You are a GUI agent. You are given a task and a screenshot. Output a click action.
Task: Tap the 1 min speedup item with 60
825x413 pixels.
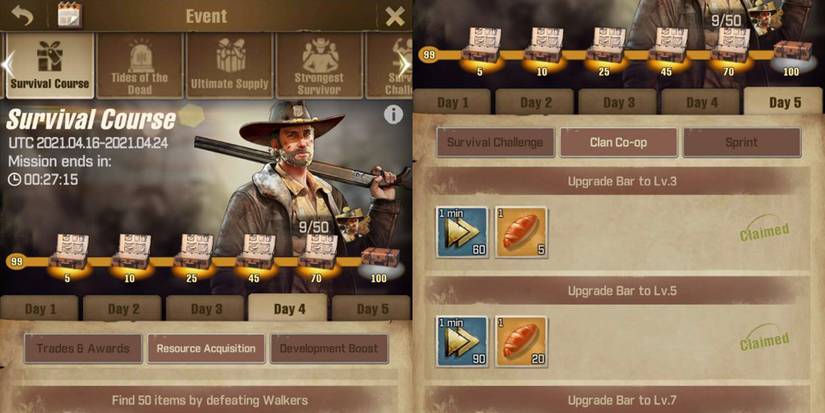(x=462, y=232)
